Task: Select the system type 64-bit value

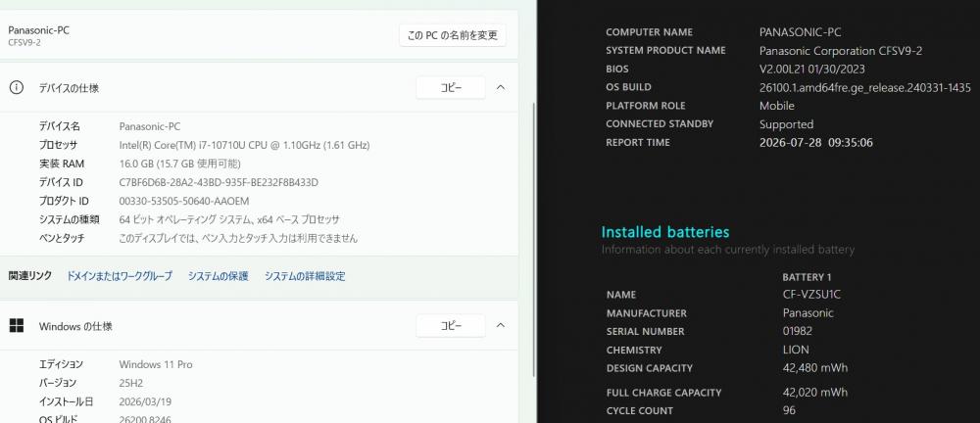Action: pyautogui.click(x=228, y=220)
